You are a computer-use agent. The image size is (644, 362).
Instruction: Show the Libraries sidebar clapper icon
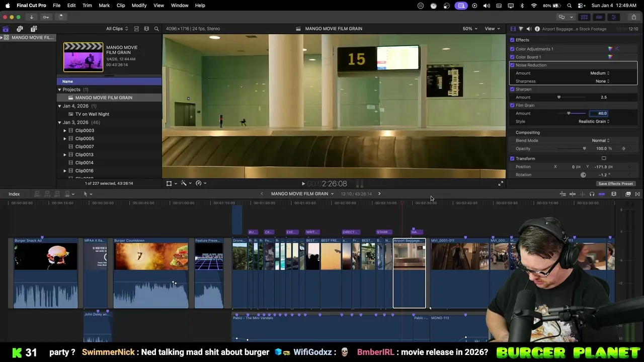point(6,29)
